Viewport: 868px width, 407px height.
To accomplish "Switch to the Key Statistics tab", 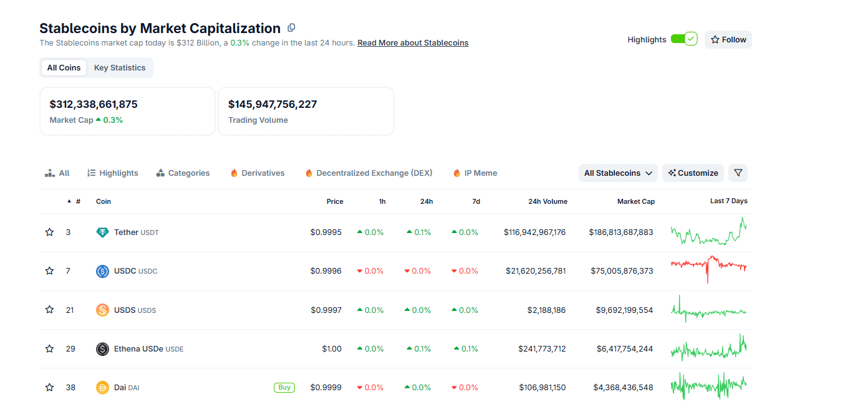I will tap(119, 67).
